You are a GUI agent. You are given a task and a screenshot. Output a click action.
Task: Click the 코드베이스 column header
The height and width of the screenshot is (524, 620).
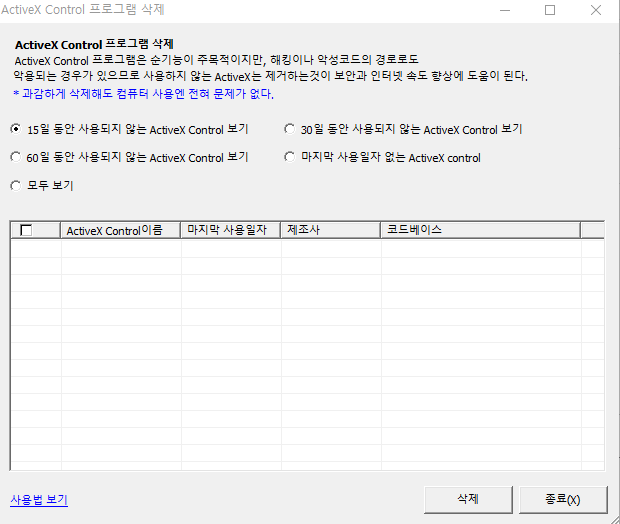point(480,230)
